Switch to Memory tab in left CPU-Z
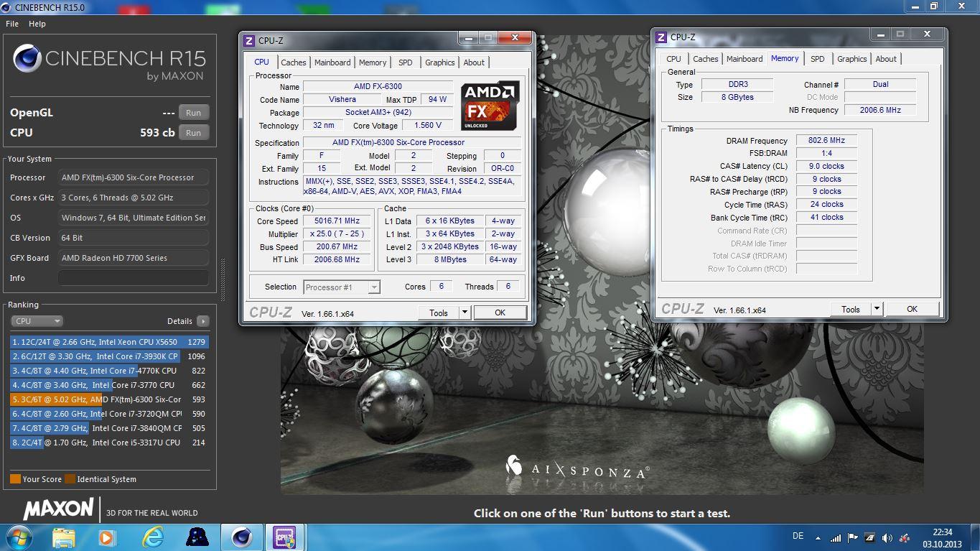The image size is (980, 551). (x=373, y=62)
